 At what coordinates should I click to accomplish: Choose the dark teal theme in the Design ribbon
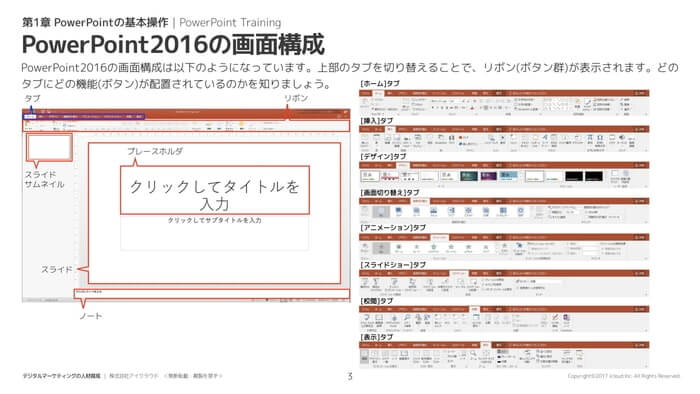point(469,176)
